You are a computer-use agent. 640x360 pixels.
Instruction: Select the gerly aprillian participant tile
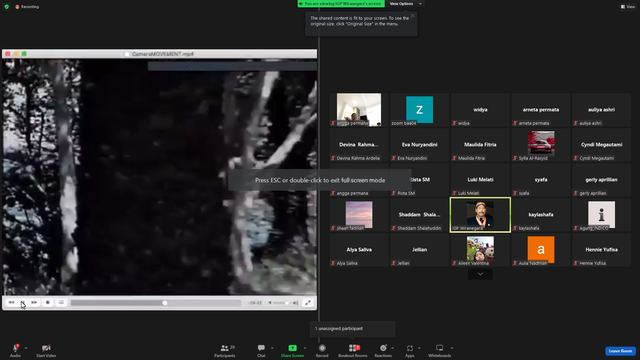click(x=601, y=180)
